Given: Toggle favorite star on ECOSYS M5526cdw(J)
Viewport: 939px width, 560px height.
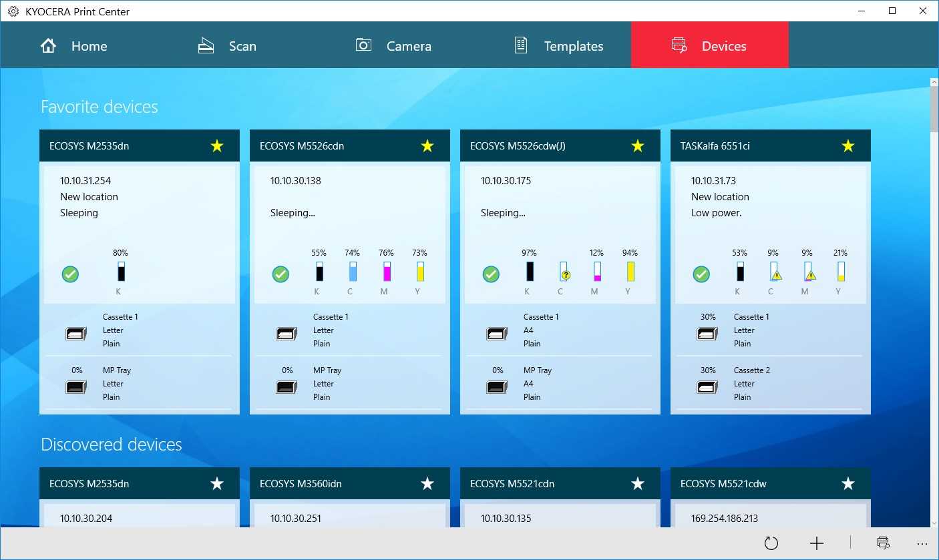Looking at the screenshot, I should click(638, 146).
